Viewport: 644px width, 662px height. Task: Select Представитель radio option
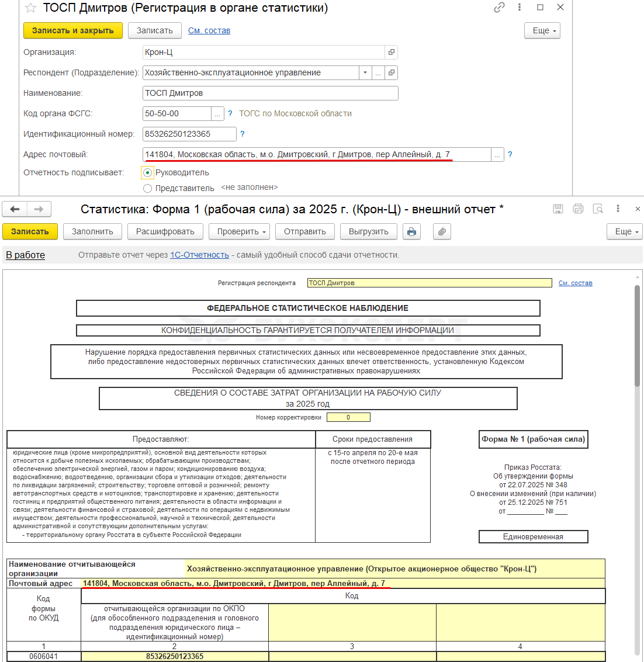pos(147,188)
